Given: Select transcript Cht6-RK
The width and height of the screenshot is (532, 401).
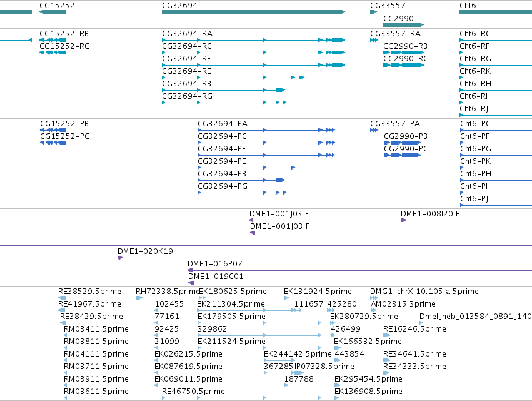Looking at the screenshot, I should coord(475,71).
